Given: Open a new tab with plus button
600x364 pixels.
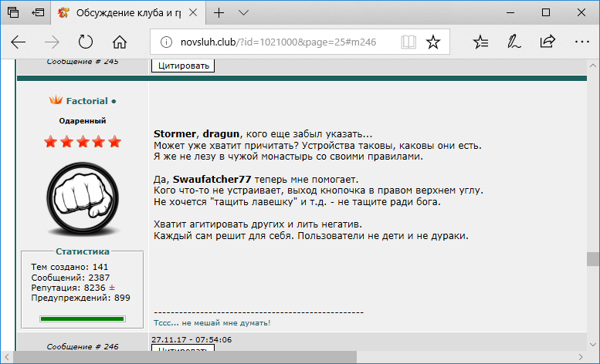Looking at the screenshot, I should tap(219, 13).
